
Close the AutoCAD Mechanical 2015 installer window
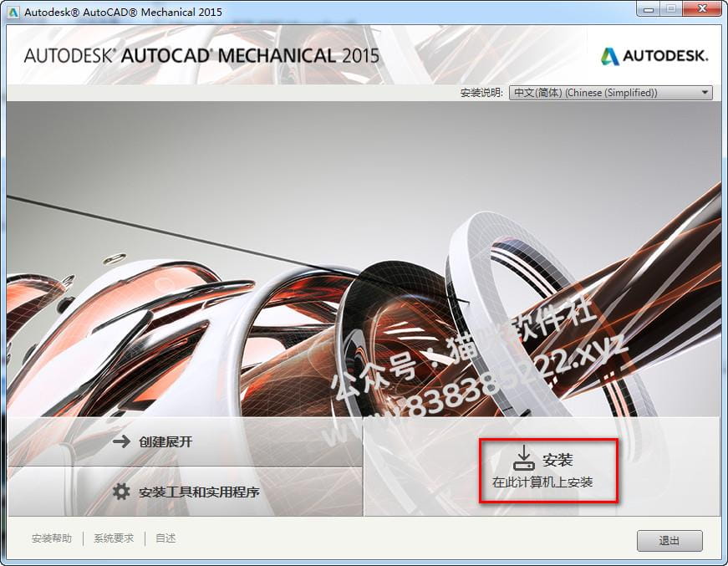702,9
